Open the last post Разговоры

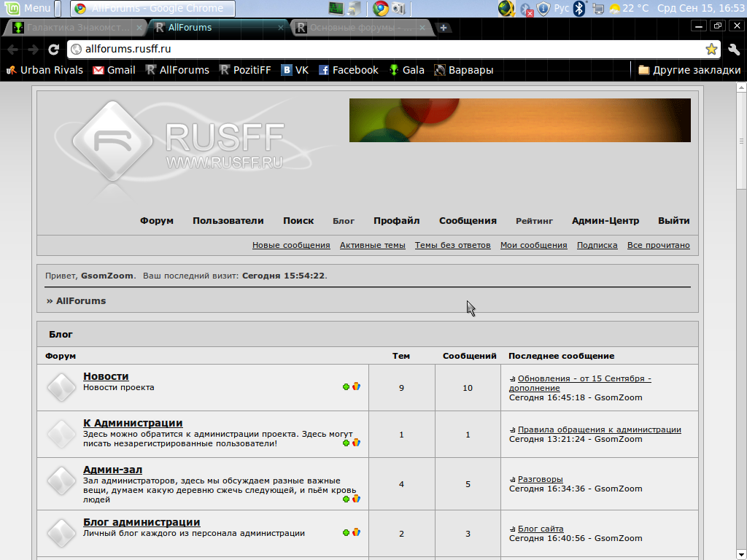tap(541, 479)
